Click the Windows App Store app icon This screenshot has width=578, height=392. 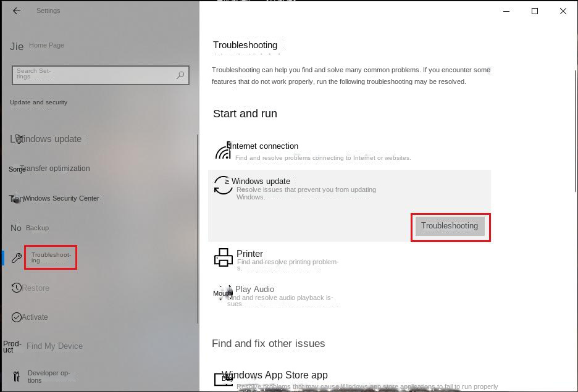[x=224, y=379]
